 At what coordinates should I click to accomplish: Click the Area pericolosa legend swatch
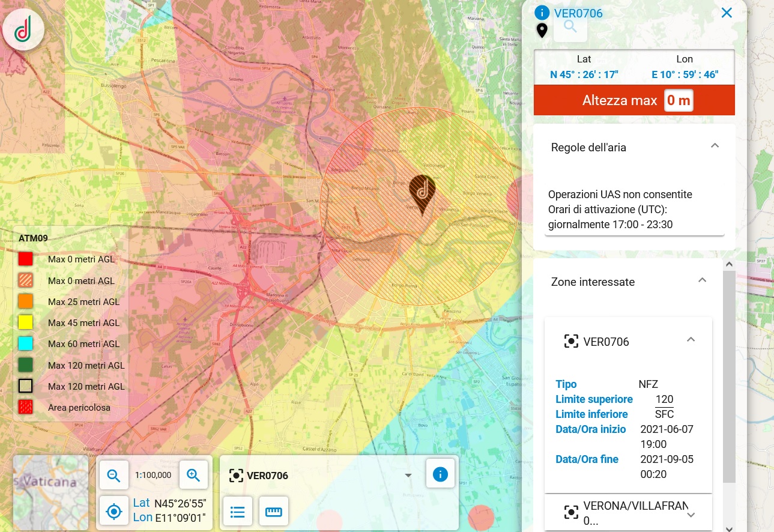[x=25, y=407]
